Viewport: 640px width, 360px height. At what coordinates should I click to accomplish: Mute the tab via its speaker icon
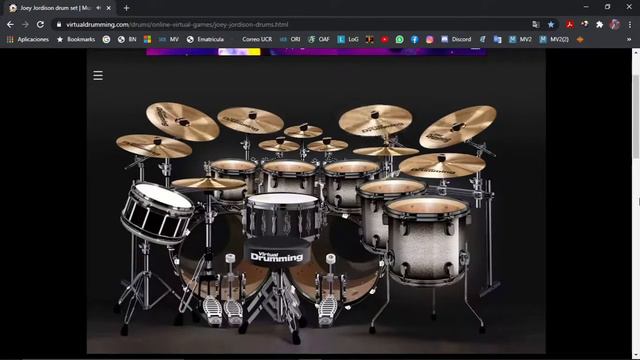coord(98,8)
